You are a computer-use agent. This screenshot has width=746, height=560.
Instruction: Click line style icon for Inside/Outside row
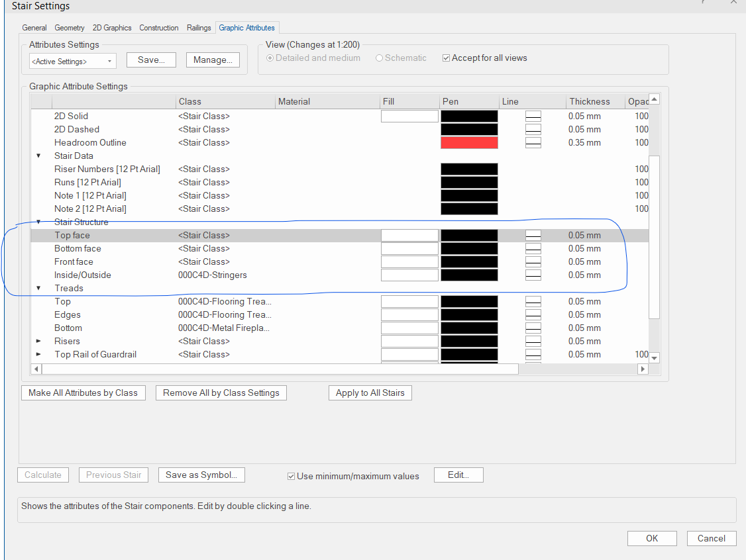pos(533,275)
